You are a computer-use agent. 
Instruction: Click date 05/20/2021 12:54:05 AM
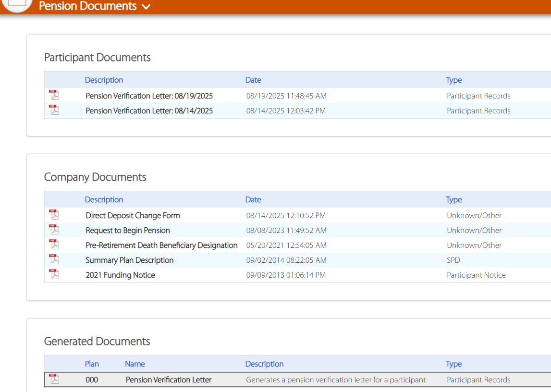pos(286,245)
